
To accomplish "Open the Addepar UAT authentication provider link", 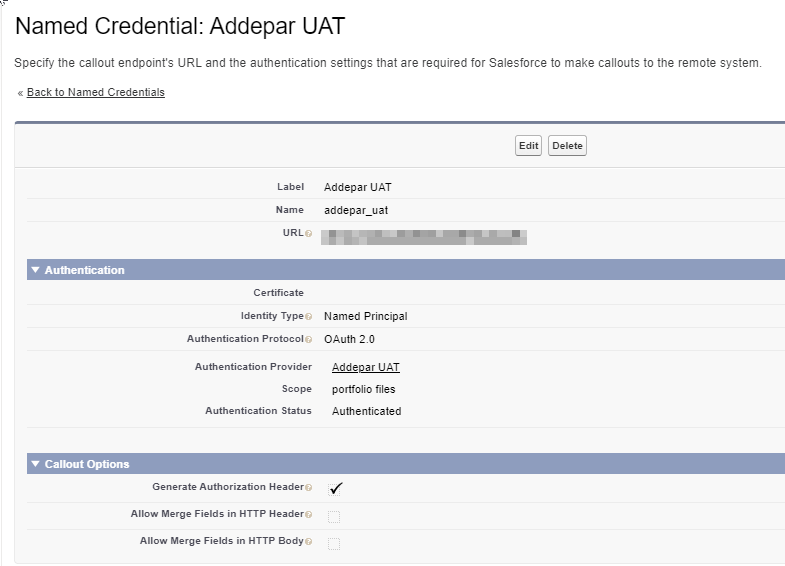I will pos(365,367).
